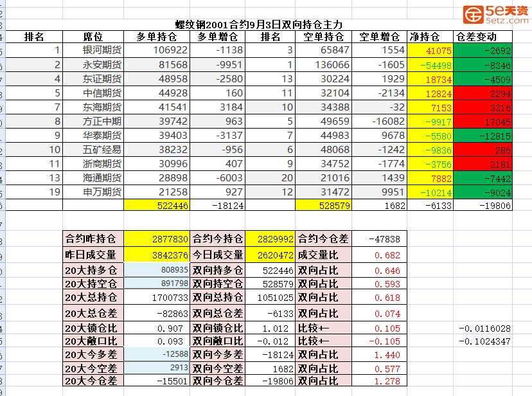Viewport: 532px width, 396px height.
Task: Select the green cell showing -12815
Action: (483, 135)
